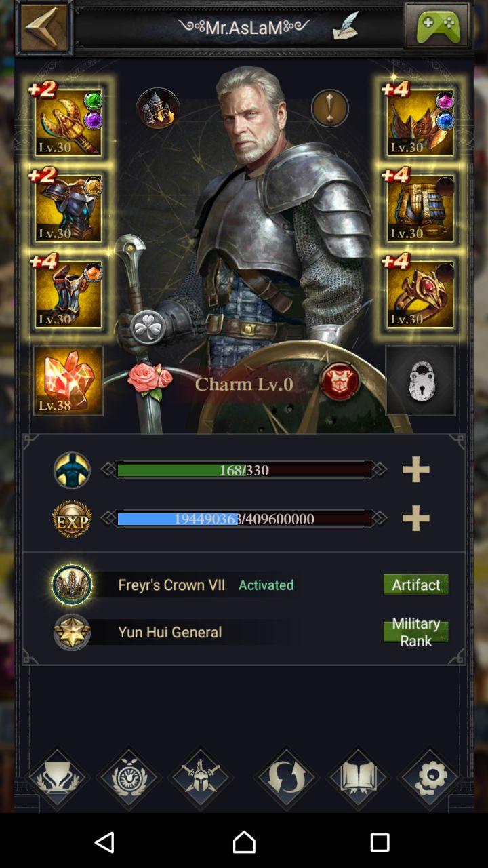Open the castle skin icon
488x868 pixels.
tap(158, 108)
